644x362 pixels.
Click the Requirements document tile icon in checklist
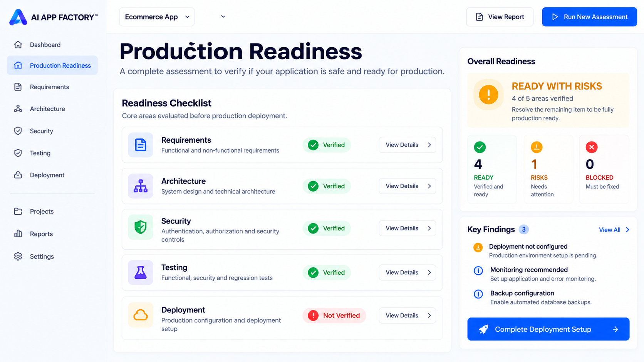click(x=141, y=145)
